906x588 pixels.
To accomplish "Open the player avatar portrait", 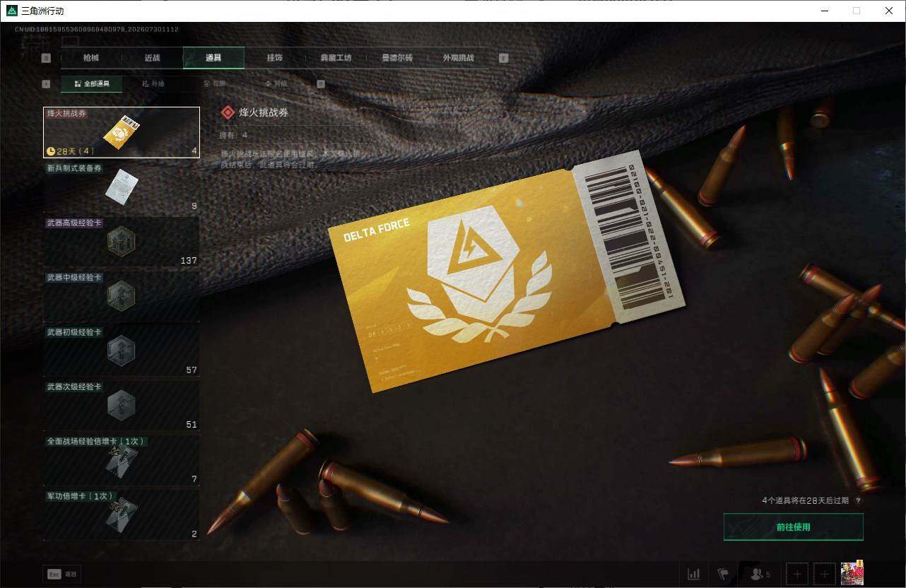I will click(x=852, y=573).
